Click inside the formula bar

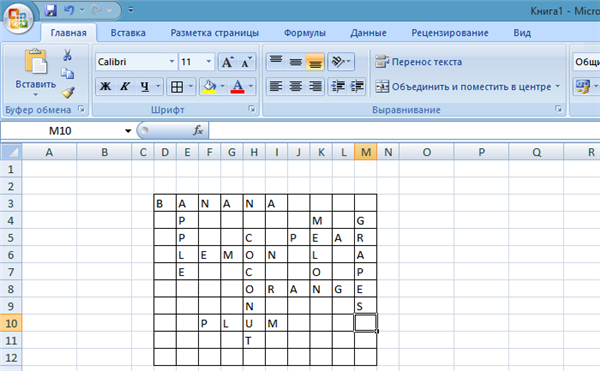pos(404,131)
